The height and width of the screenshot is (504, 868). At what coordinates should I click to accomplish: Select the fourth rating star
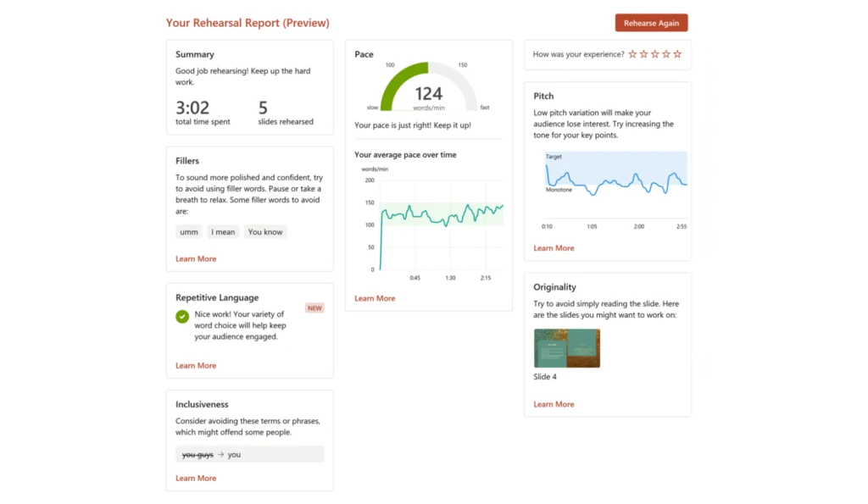[665, 54]
